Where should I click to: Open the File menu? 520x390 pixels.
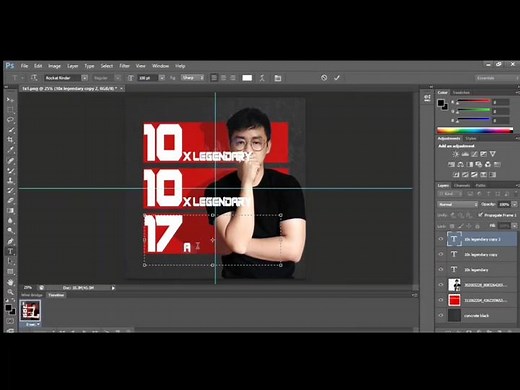tap(24, 66)
